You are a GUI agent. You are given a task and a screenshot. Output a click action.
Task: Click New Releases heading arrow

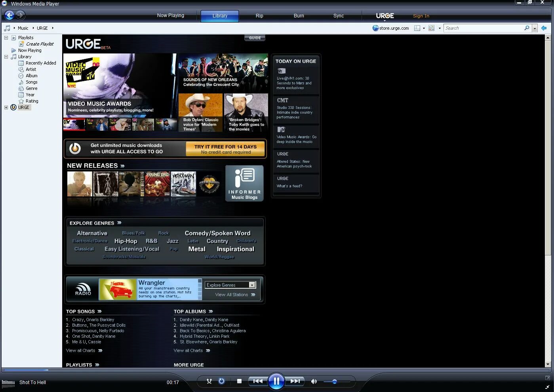pyautogui.click(x=122, y=166)
